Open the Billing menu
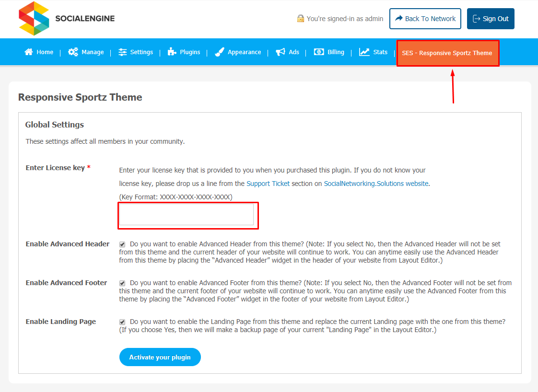 click(329, 52)
